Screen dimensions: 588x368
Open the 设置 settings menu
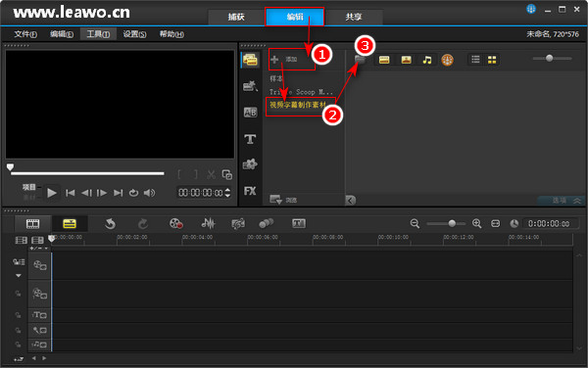point(134,34)
